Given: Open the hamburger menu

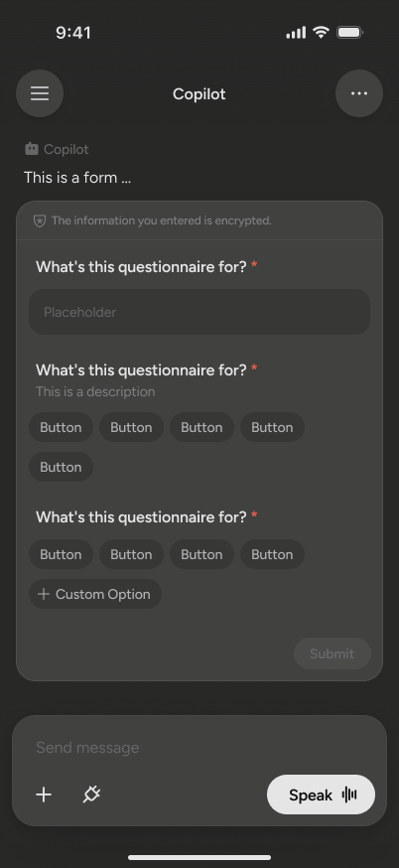Looking at the screenshot, I should 40,93.
